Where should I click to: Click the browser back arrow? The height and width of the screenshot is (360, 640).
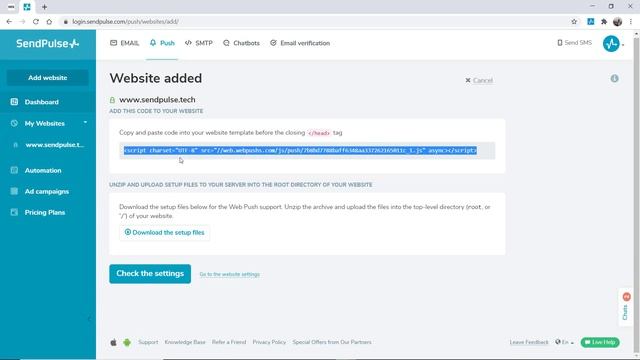[9, 22]
